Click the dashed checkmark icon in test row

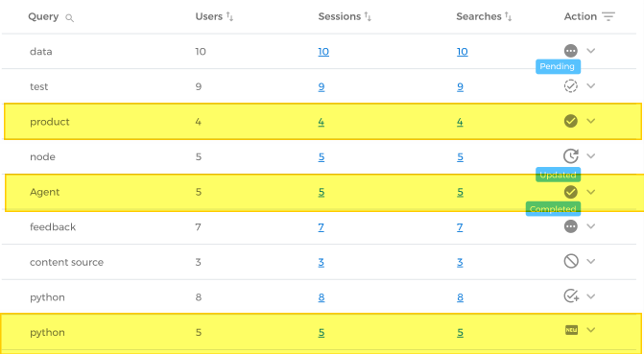click(570, 86)
